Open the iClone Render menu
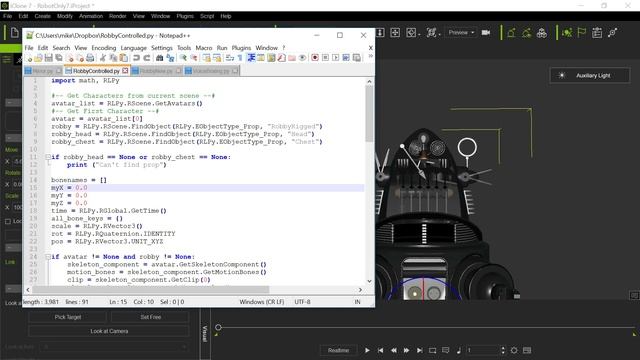This screenshot has height=360, width=640. coord(118,16)
